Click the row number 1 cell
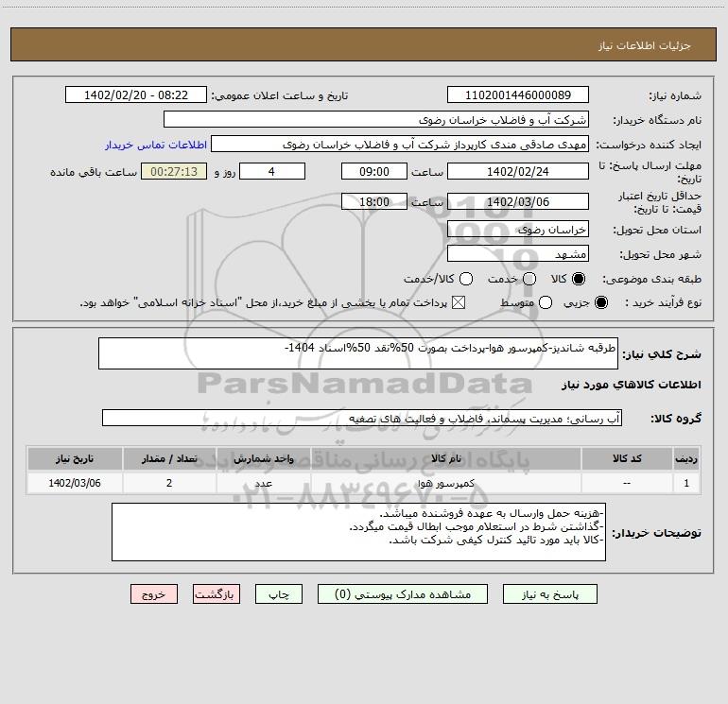Screen dimensions: 728x704 (x=686, y=483)
